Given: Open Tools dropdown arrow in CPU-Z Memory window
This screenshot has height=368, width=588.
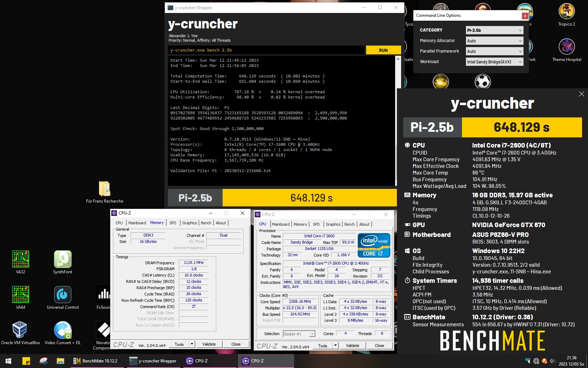Looking at the screenshot, I should pos(192,344).
